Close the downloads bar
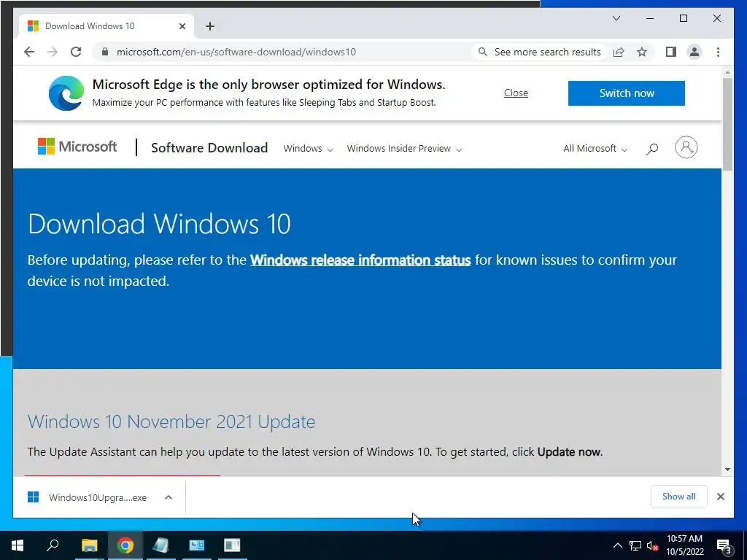Image resolution: width=747 pixels, height=560 pixels. [720, 497]
